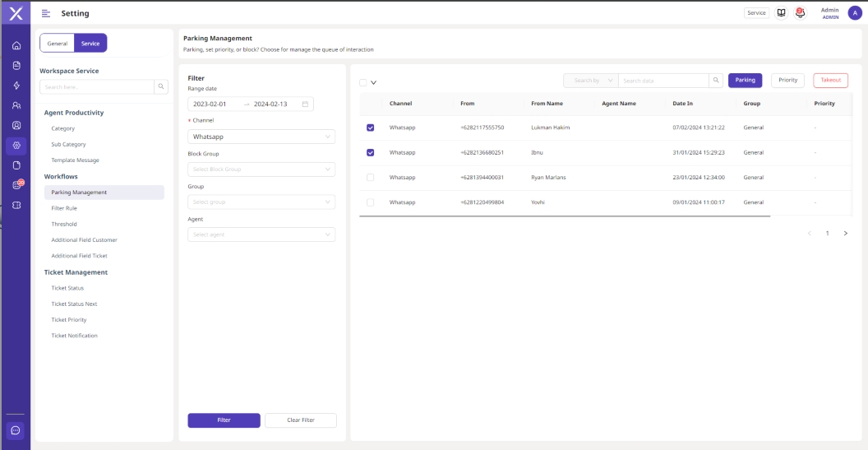Open the Channel dropdown showing Whatsapp

coord(261,137)
